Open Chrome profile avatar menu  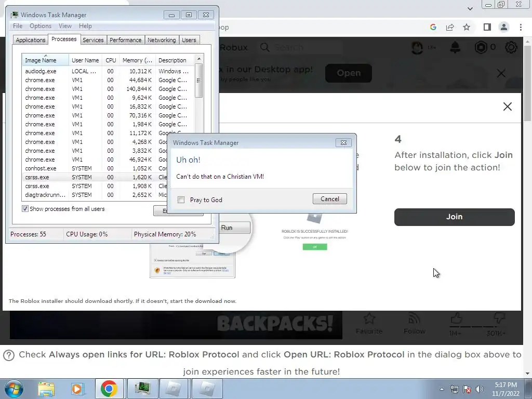point(504,27)
